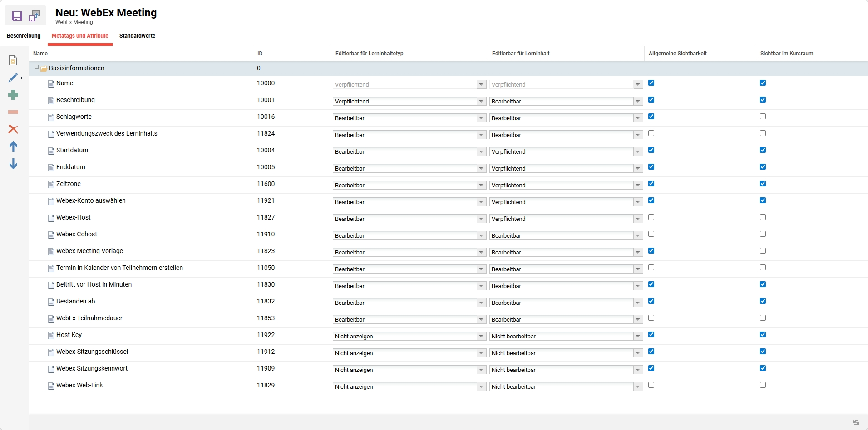
Task: Click the Neu: WebEx Meeting page title
Action: coord(106,13)
